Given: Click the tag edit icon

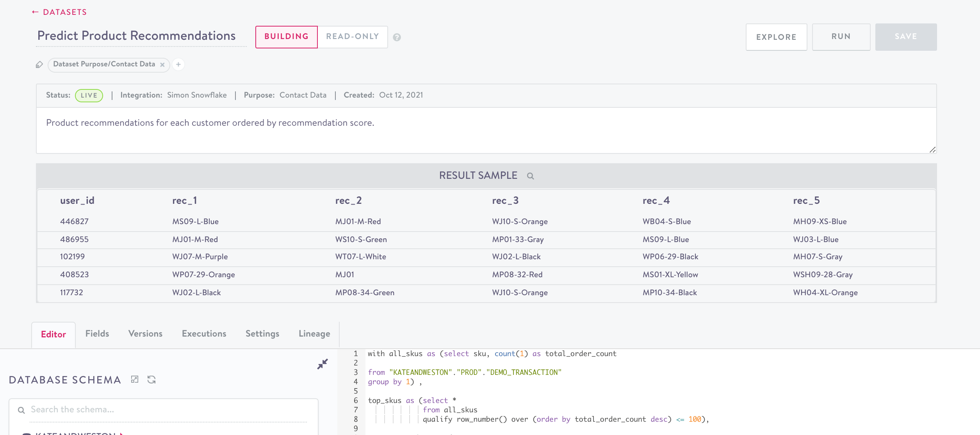Looking at the screenshot, I should [39, 64].
